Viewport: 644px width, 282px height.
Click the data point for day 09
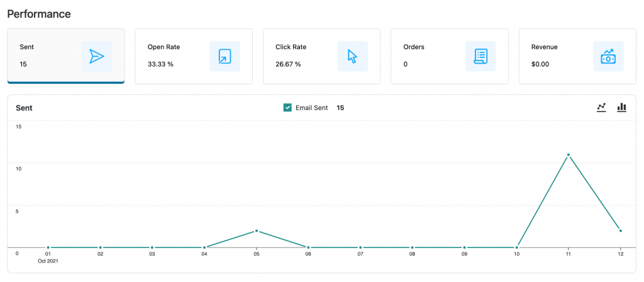(465, 247)
